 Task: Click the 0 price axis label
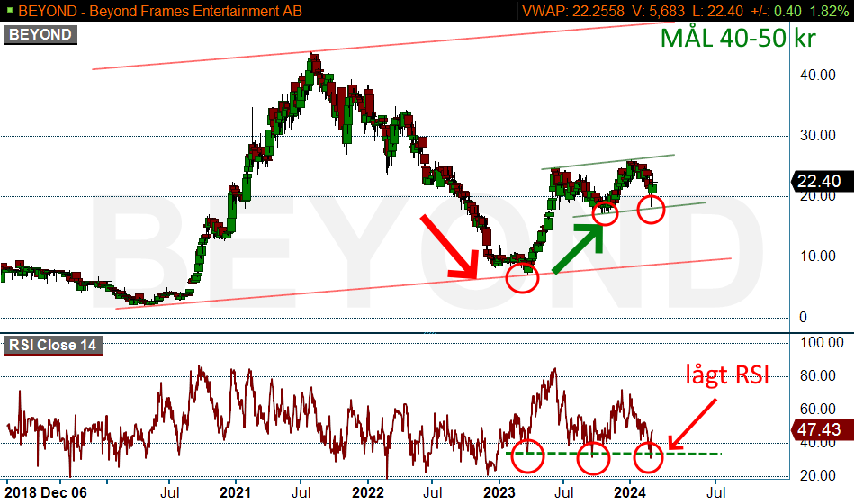(x=803, y=317)
